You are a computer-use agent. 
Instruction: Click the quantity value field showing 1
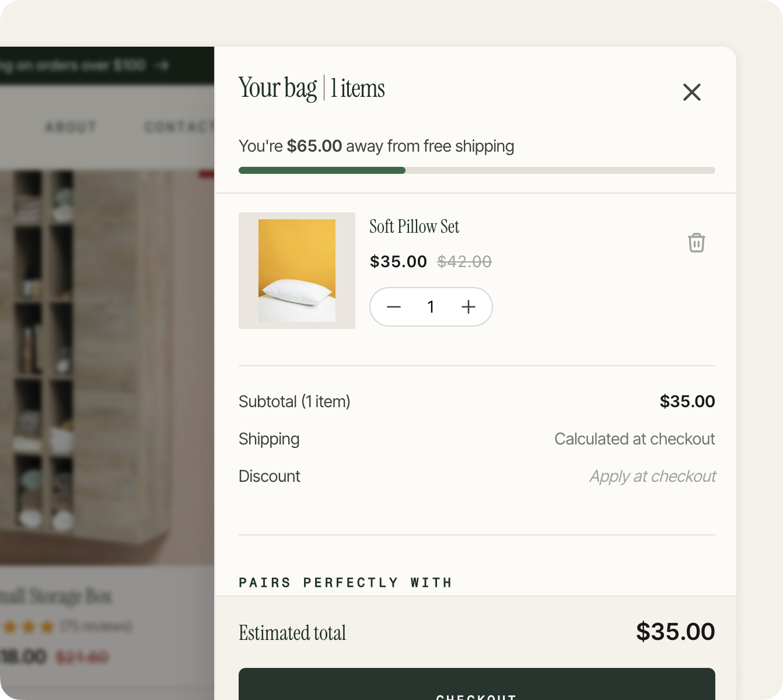[431, 307]
